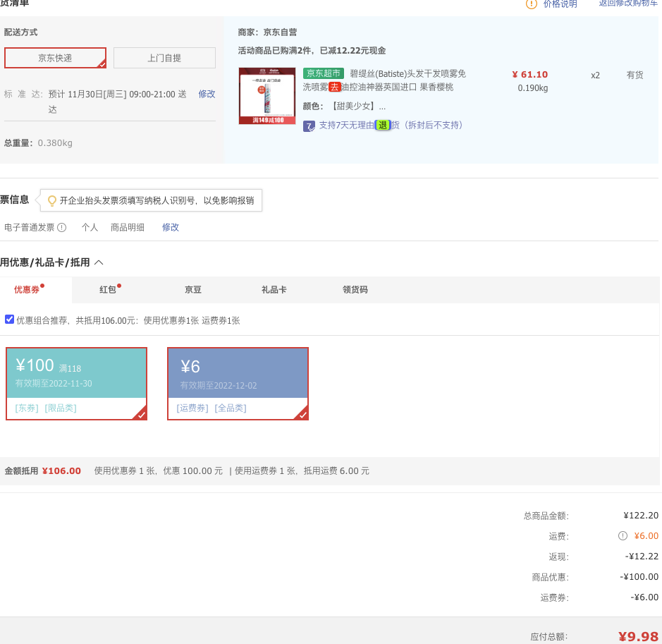Click the 商品优惠 -¥100.00 value
662x644 pixels.
pos(639,577)
